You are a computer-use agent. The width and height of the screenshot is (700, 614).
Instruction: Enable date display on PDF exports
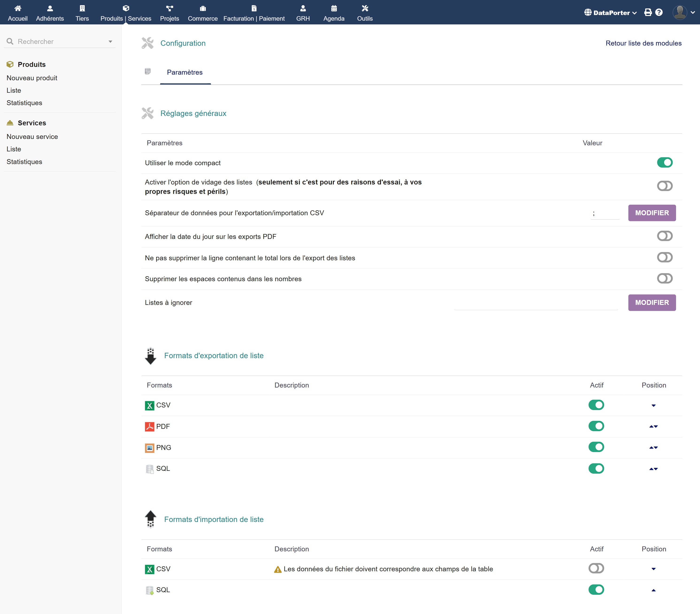point(664,236)
